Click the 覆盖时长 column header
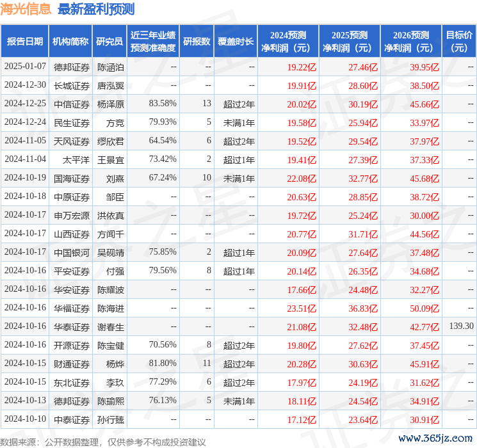Screen dimensions: 477x448 [236, 42]
